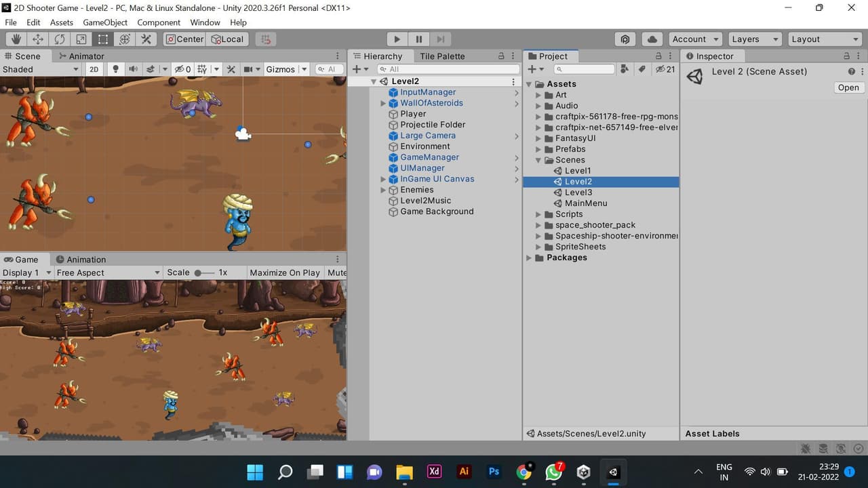The width and height of the screenshot is (868, 488).
Task: Open the Project create plus menu
Action: point(536,69)
